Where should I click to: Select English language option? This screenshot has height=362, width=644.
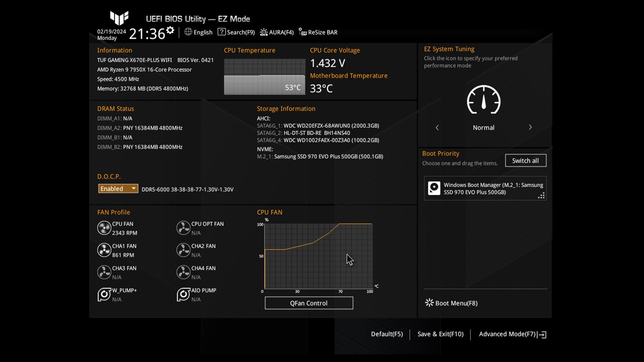203,33
